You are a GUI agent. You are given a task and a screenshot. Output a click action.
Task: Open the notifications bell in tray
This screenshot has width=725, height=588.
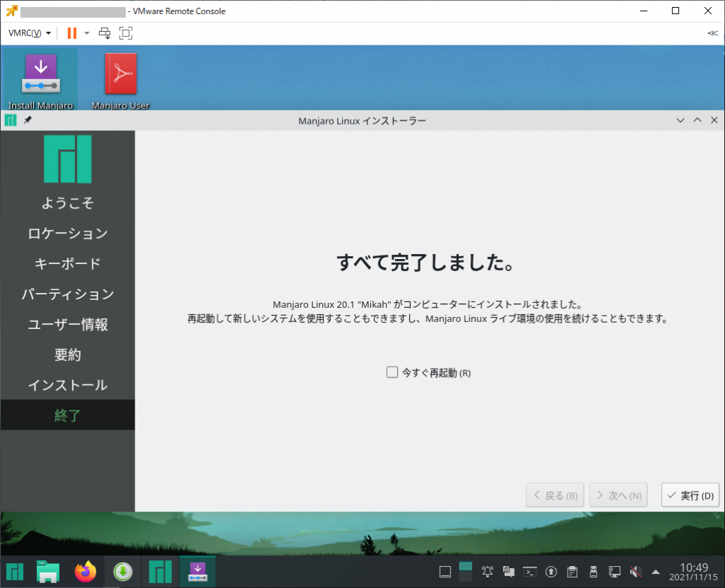tap(487, 572)
